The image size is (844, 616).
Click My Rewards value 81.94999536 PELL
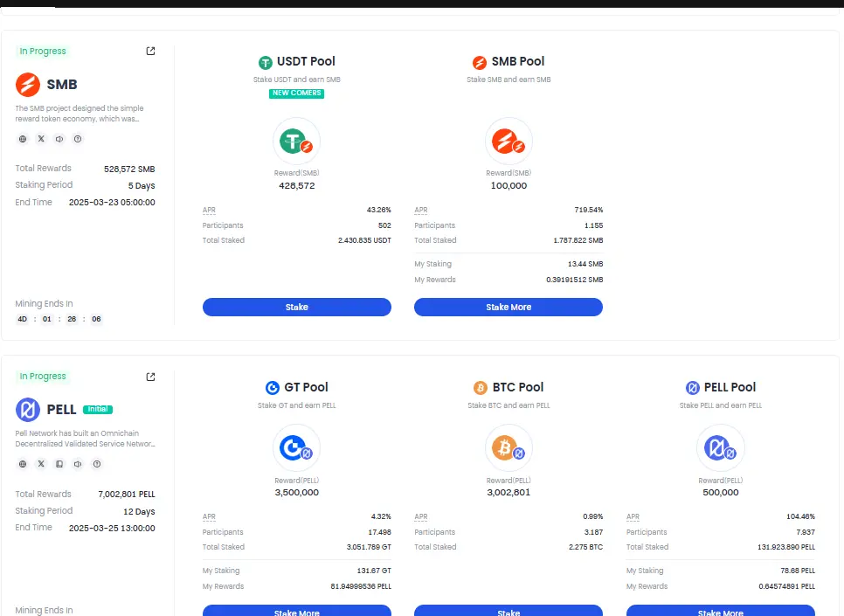pyautogui.click(x=361, y=586)
